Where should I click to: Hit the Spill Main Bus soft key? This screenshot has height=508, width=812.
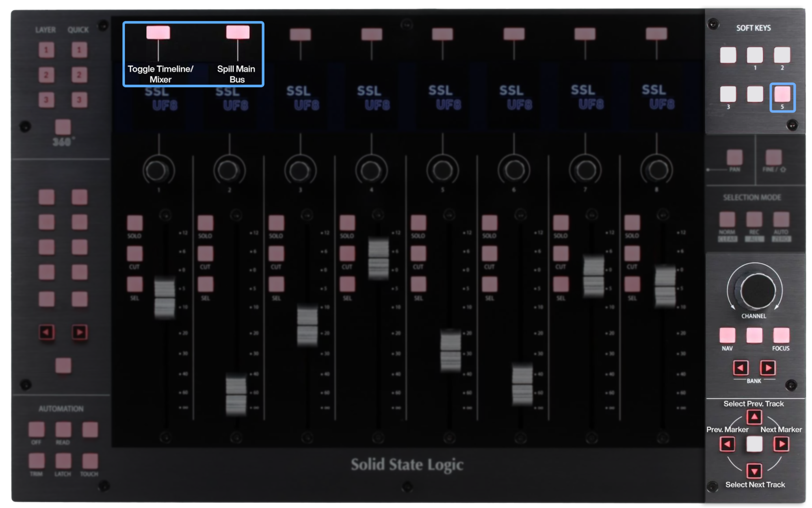coord(238,32)
